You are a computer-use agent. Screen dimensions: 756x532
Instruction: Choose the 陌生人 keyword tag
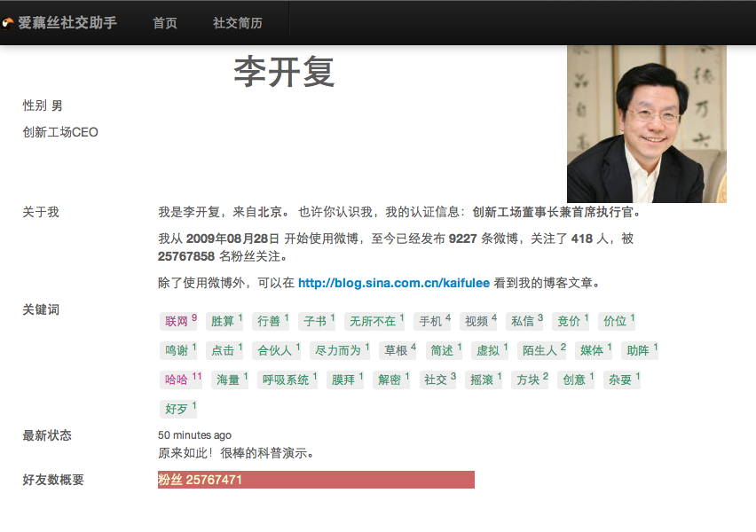(x=542, y=350)
